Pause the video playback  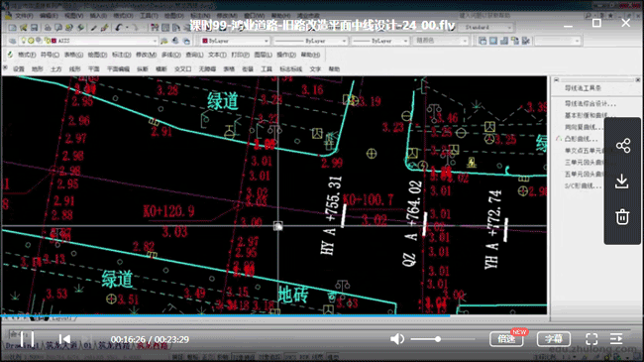tap(27, 339)
